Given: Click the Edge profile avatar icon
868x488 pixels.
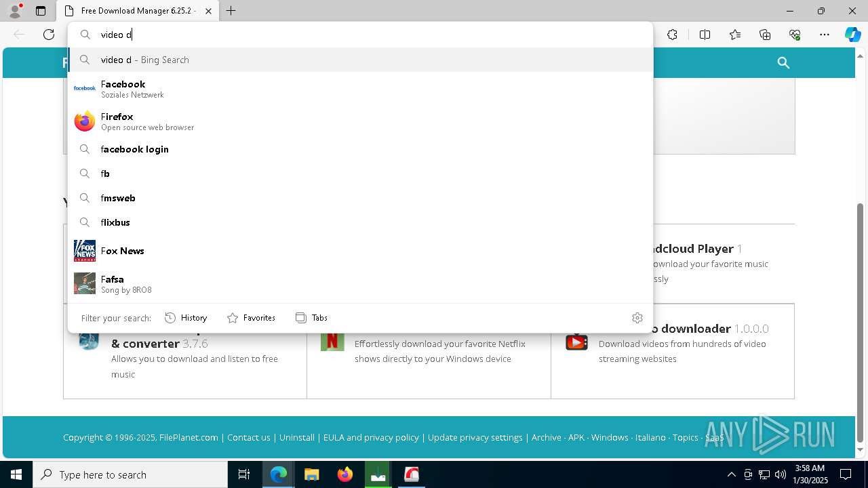Looking at the screenshot, I should pyautogui.click(x=15, y=11).
